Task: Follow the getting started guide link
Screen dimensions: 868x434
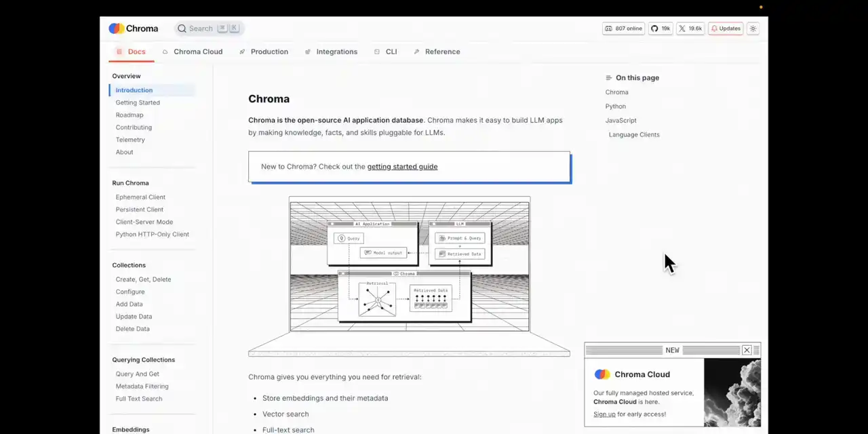Action: click(402, 167)
